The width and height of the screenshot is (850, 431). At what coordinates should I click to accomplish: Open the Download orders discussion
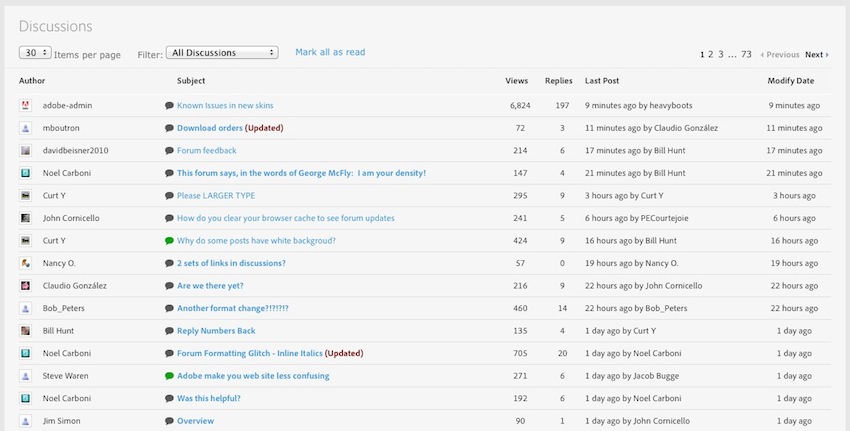pos(210,128)
